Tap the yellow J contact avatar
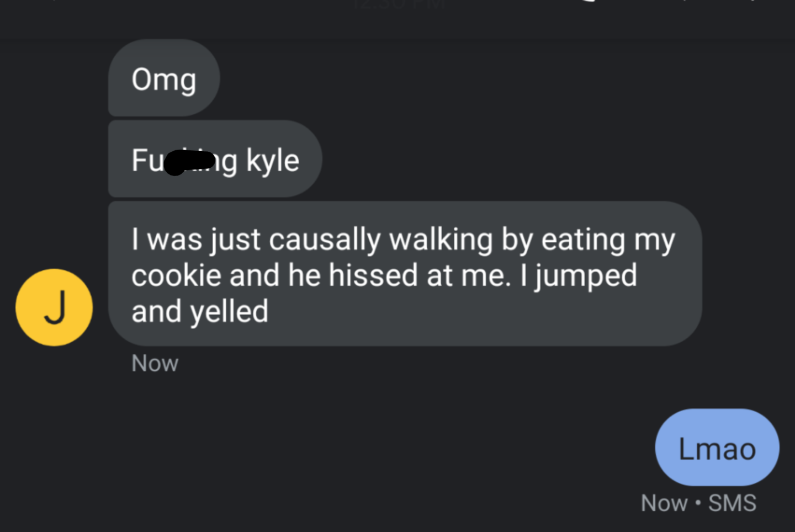Screen dimensions: 795x532 pyautogui.click(x=54, y=307)
